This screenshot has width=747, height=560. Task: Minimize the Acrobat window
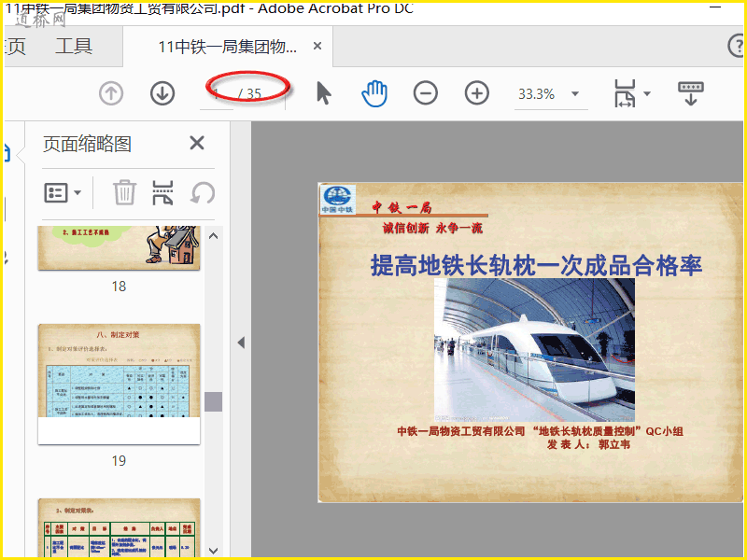click(715, 7)
